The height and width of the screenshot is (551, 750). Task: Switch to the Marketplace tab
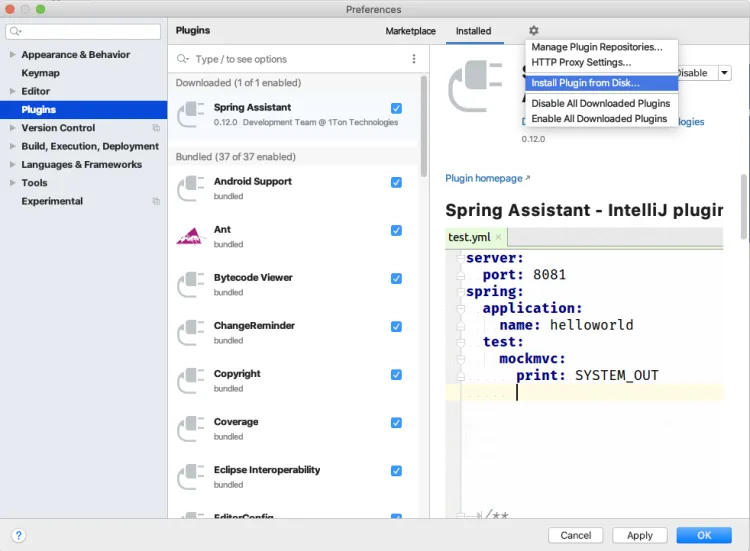tap(410, 31)
